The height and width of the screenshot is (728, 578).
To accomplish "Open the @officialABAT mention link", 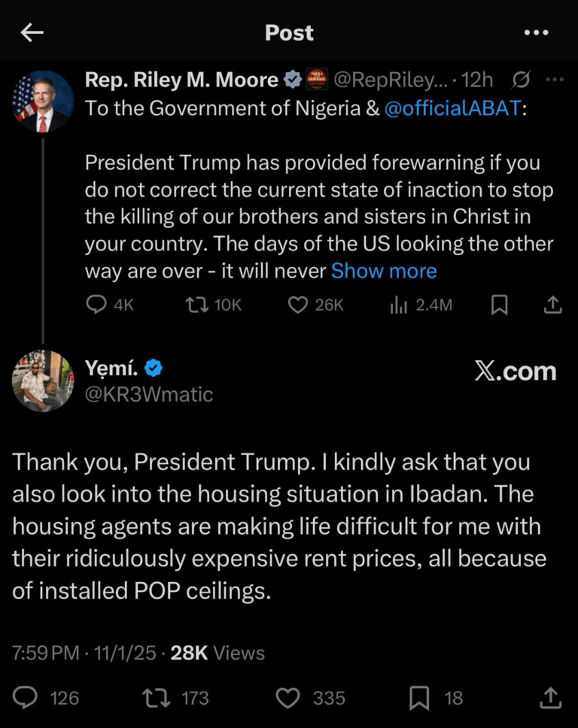I will [x=452, y=108].
